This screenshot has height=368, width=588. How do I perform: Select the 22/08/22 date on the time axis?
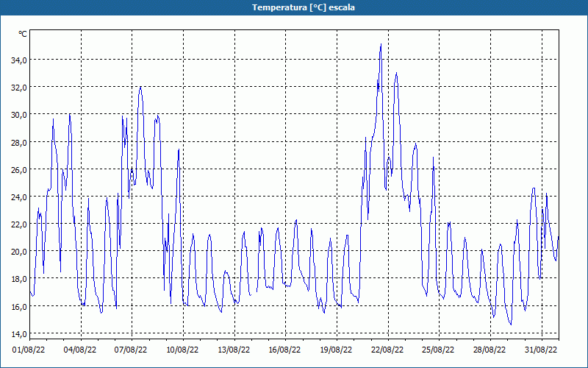point(387,350)
